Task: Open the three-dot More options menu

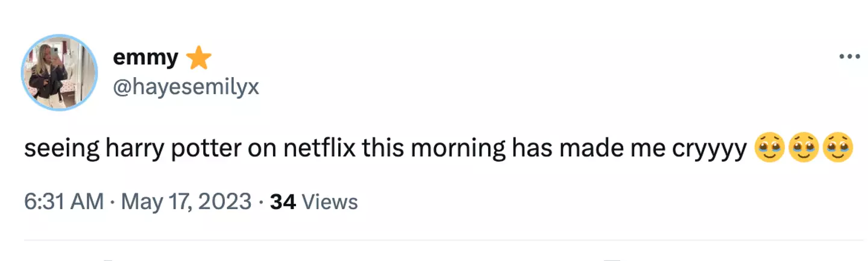Action: coord(849,57)
